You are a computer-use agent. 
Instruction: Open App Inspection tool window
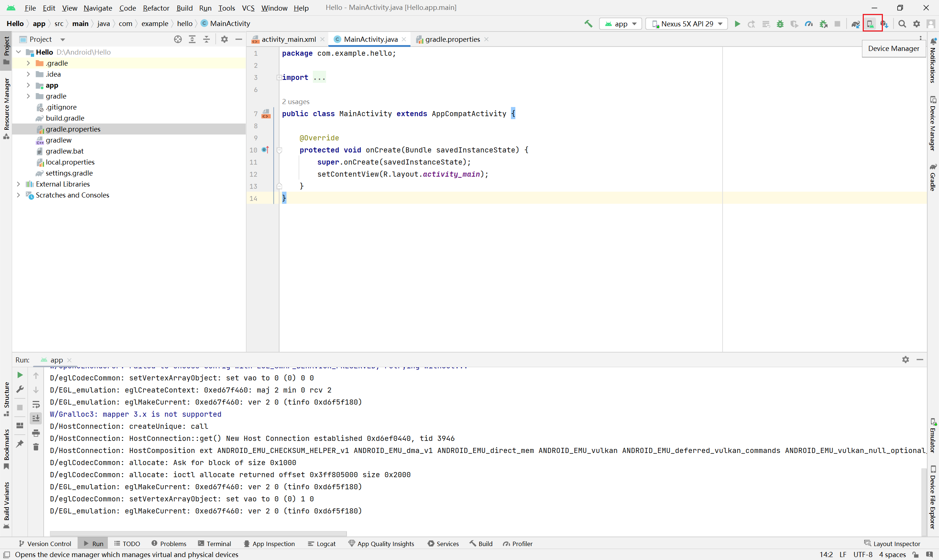tap(269, 544)
